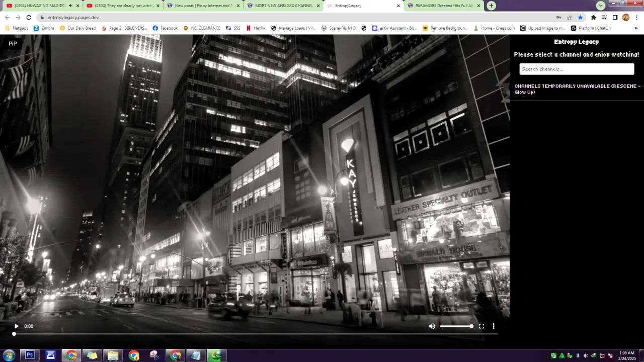Toggle the bookmark star
Screen dimensions: 644x362
580,17
